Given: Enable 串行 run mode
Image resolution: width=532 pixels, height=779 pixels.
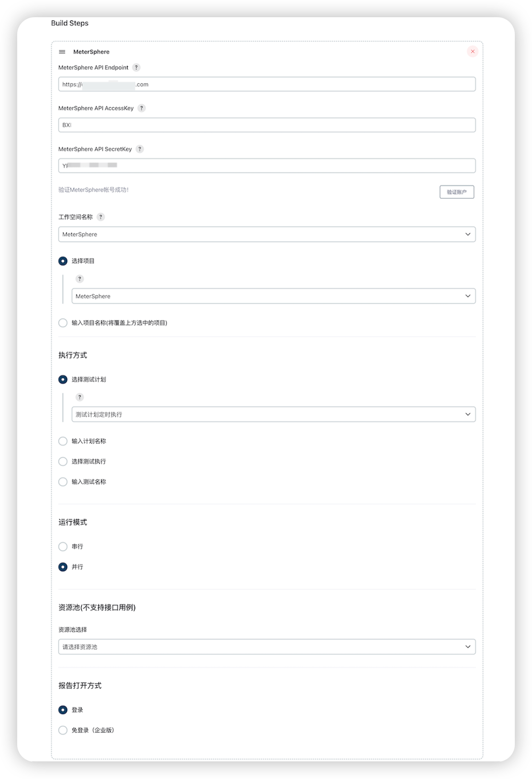Looking at the screenshot, I should [x=63, y=546].
